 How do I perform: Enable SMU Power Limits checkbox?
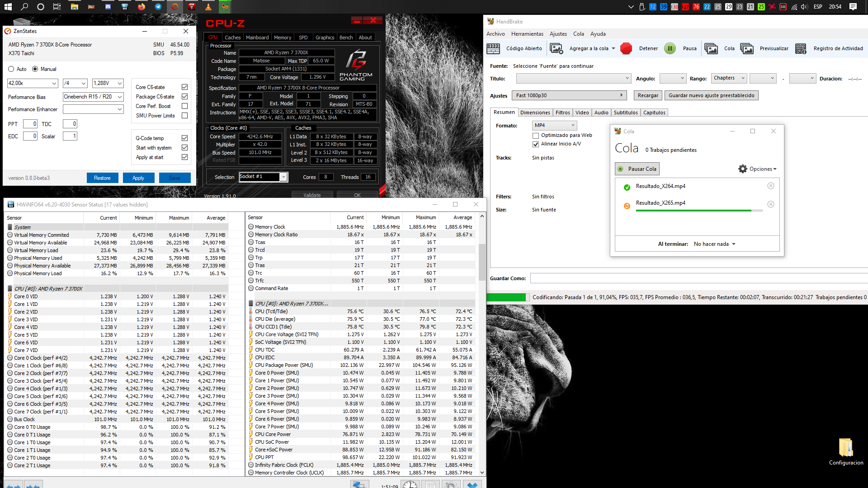tap(184, 115)
